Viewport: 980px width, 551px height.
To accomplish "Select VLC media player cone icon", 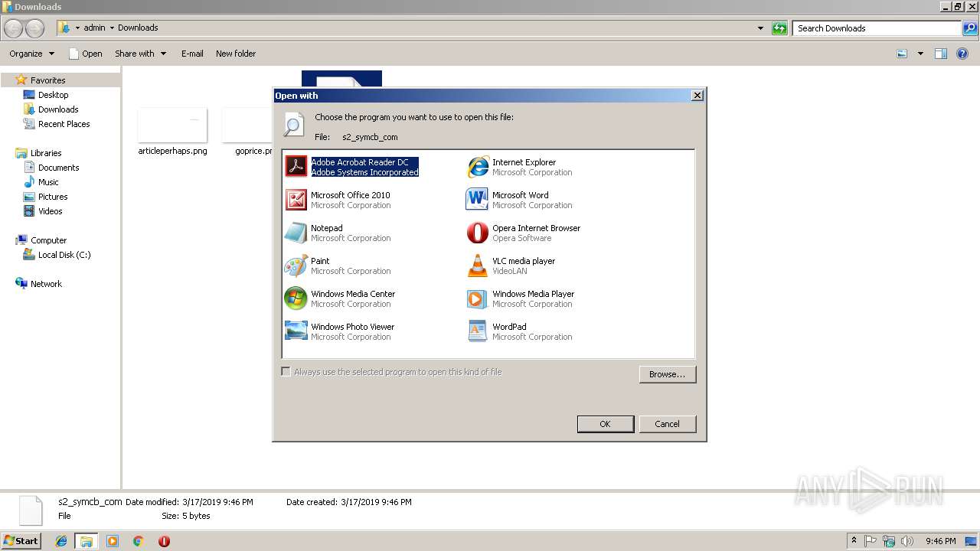I will point(477,265).
